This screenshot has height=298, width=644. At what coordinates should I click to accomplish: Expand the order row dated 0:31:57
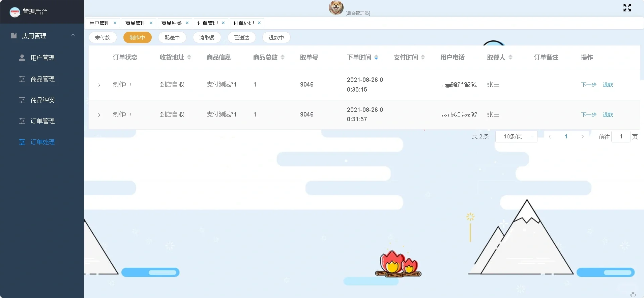pyautogui.click(x=99, y=115)
